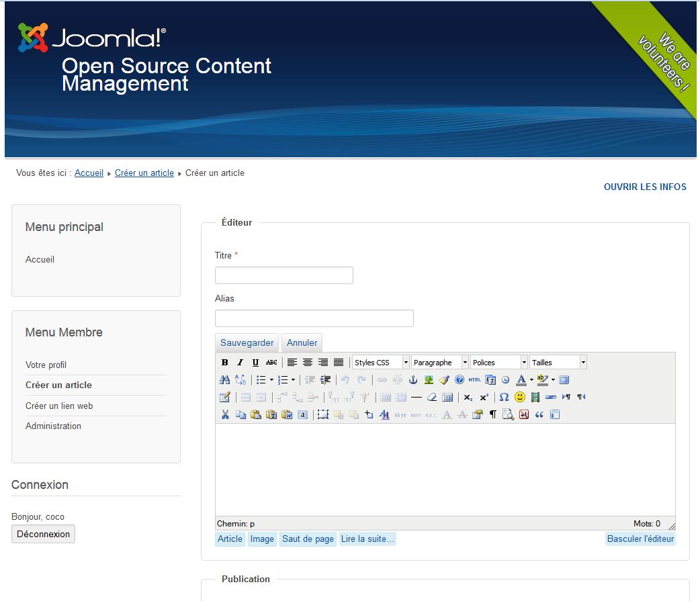
Task: Toggle strikethrough (ABC) formatting
Action: (271, 363)
